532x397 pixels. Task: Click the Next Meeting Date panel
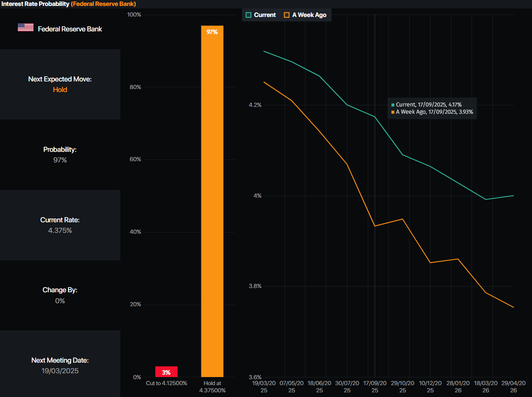(60, 366)
